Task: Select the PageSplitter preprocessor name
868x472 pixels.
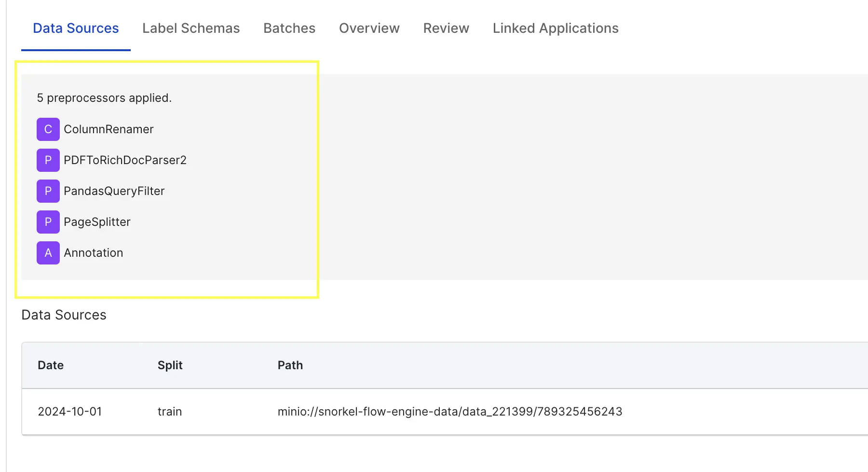Action: pos(97,222)
